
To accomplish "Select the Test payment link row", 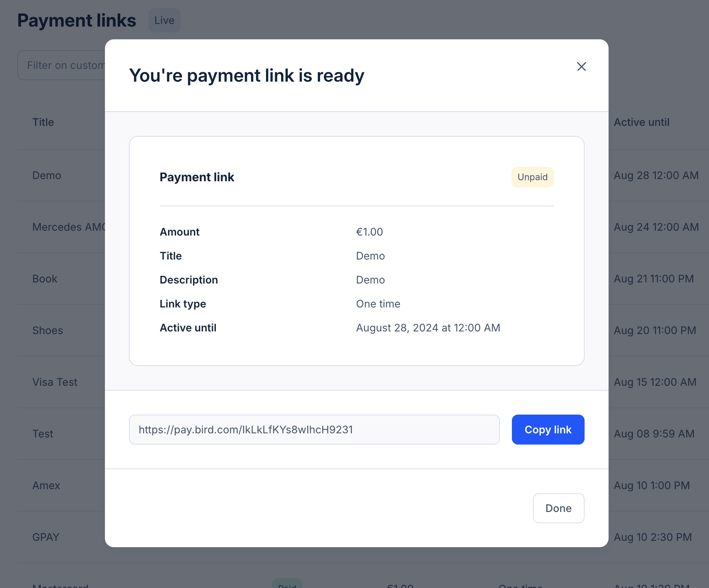I will pos(43,434).
